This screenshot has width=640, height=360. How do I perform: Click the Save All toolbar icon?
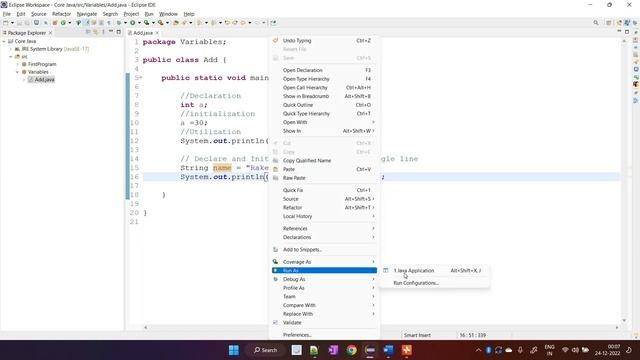tap(27, 23)
